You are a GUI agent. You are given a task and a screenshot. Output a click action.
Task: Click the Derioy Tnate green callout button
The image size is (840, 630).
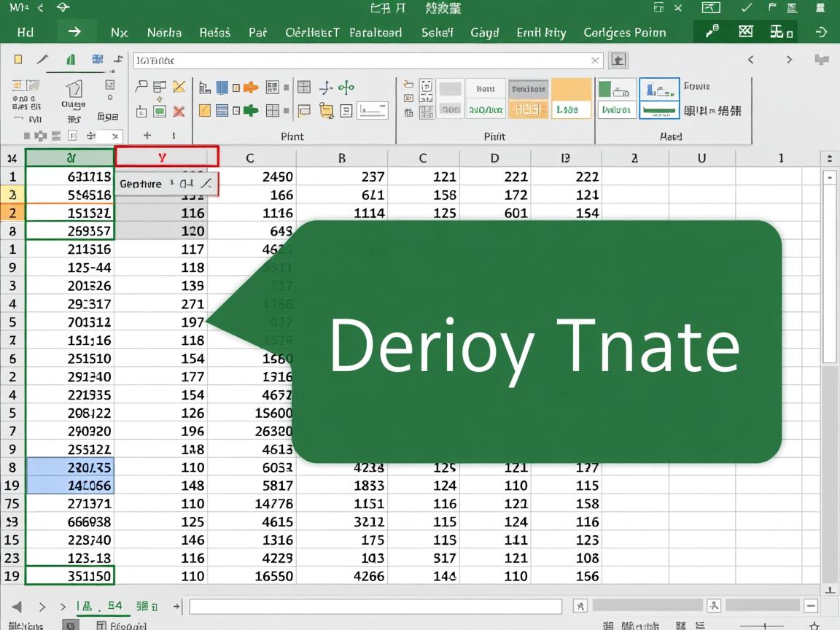tap(536, 342)
